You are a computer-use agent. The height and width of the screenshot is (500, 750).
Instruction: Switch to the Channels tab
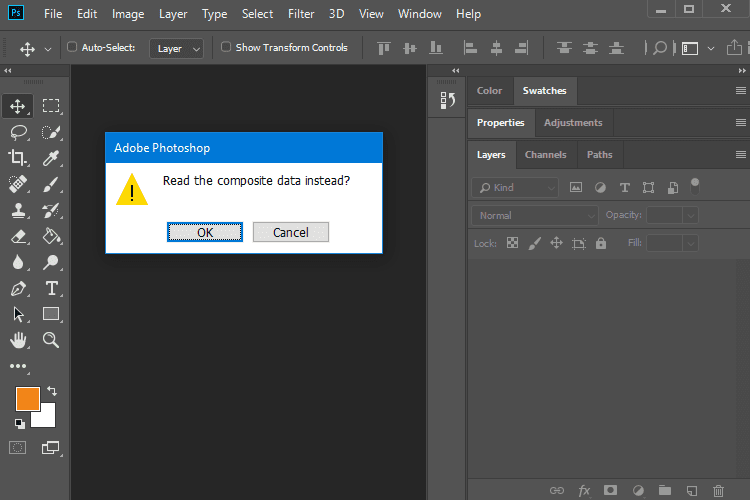tap(545, 155)
